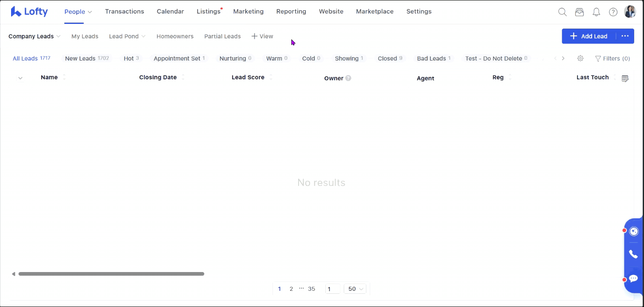Screen dimensions: 644x307
Task: Click the Add Lead button
Action: (x=589, y=36)
